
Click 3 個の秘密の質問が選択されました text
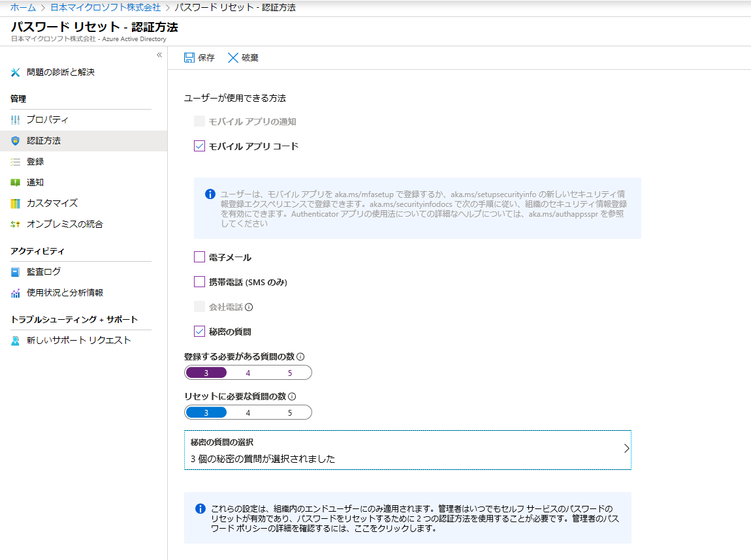coord(263,459)
